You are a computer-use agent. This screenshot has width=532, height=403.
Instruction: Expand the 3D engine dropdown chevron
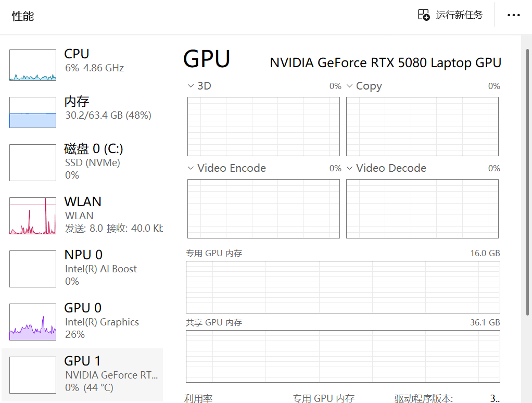[191, 86]
